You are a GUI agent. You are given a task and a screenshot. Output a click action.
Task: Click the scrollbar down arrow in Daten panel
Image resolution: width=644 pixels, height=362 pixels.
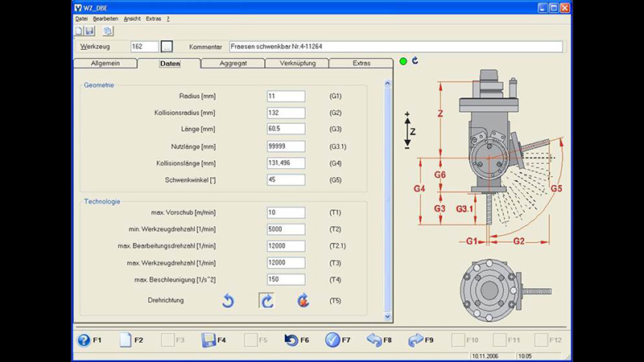(388, 316)
